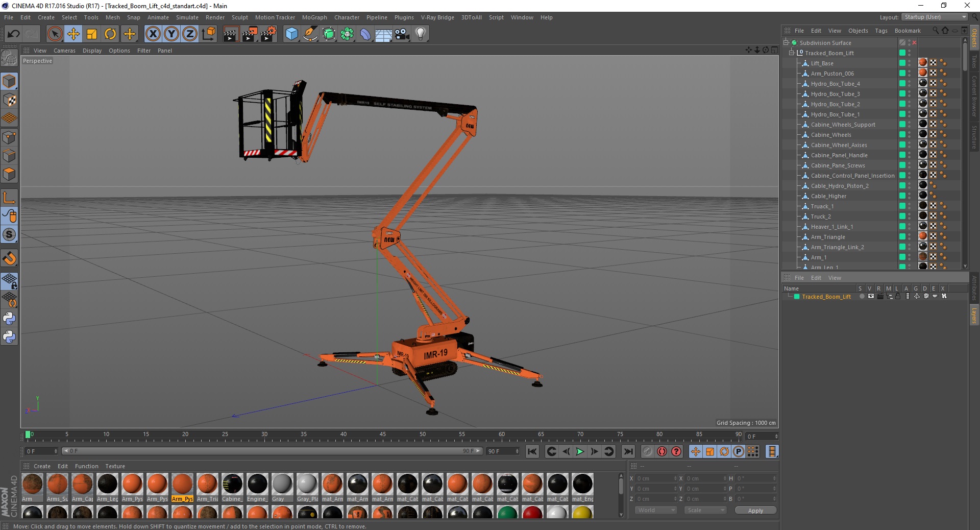Open the Subdivision Surface generator icon
This screenshot has width=980, height=530.
click(329, 34)
